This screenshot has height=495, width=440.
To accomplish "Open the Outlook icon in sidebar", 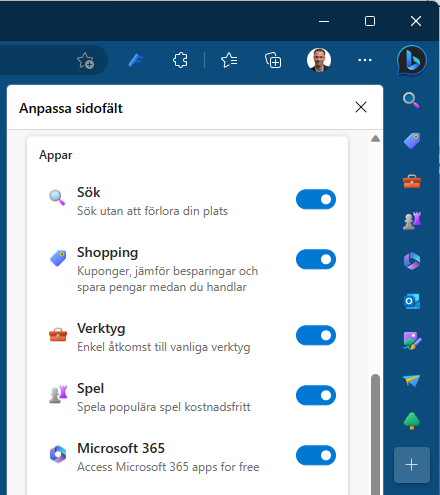I will coord(412,301).
